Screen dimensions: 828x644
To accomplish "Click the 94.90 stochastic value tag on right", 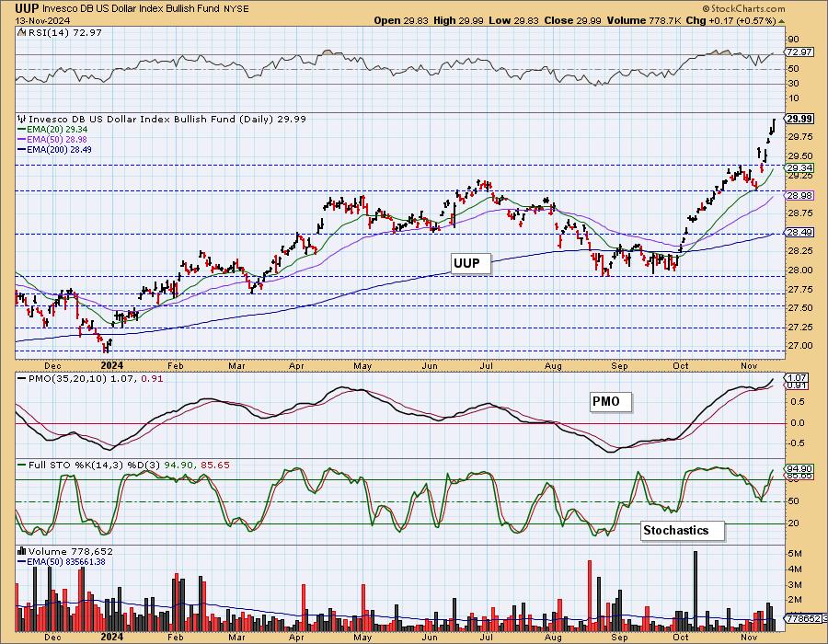I will (x=799, y=469).
